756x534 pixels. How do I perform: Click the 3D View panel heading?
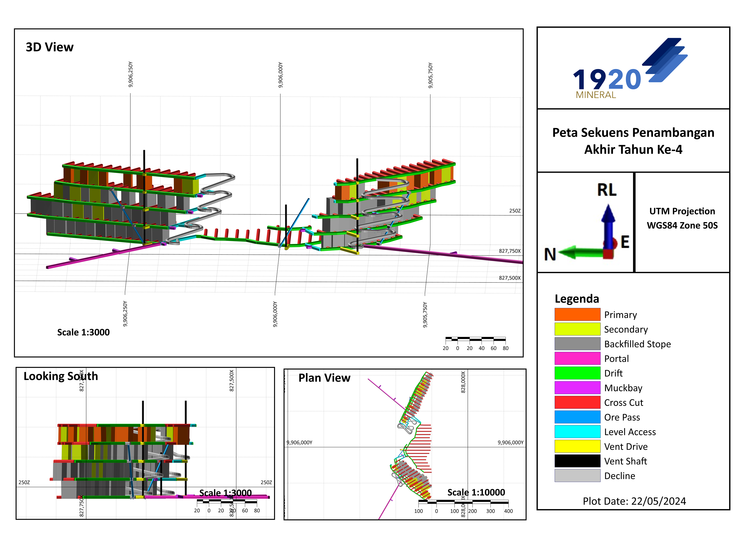point(50,47)
